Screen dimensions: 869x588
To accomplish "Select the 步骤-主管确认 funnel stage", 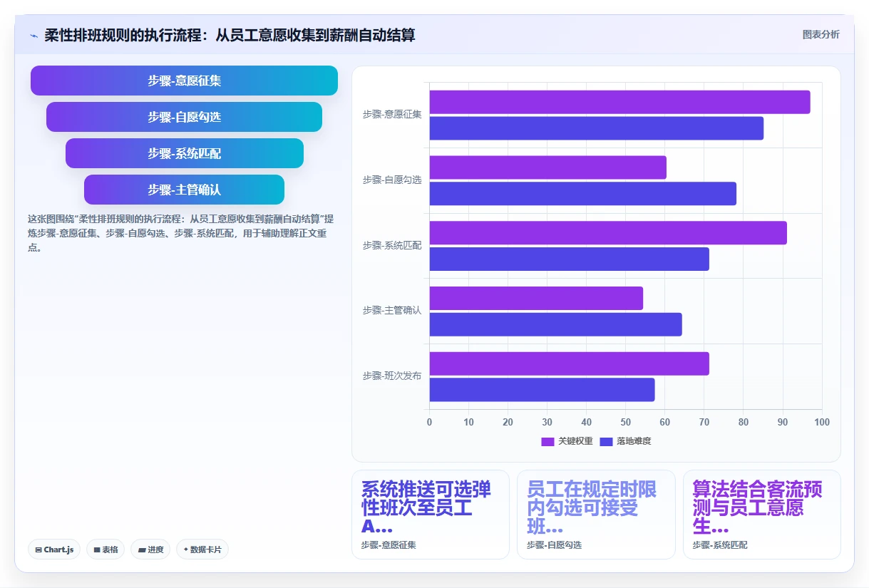I will [x=184, y=190].
